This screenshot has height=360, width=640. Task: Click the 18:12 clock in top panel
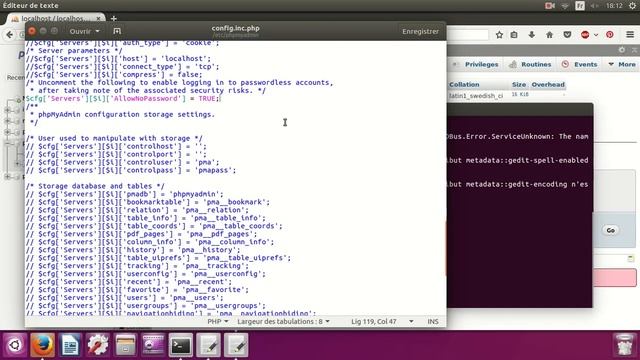point(614,6)
